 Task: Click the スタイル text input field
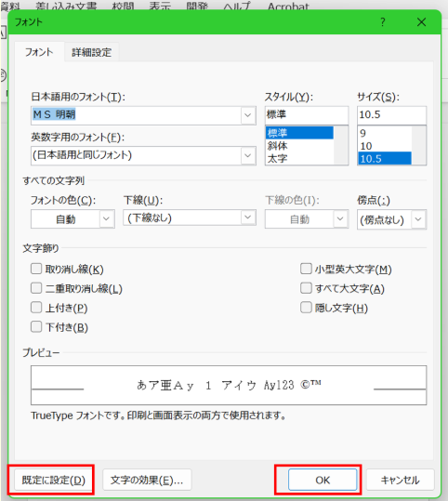pos(307,115)
